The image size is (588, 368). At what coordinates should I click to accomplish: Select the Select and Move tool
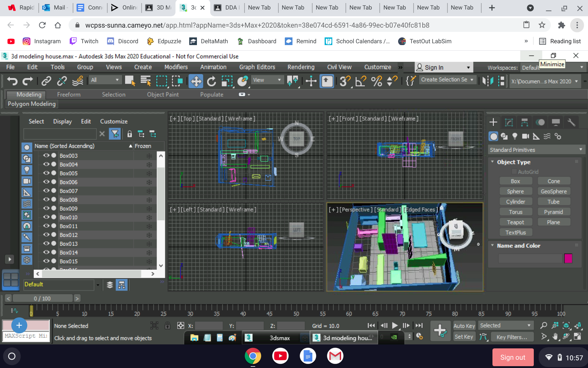click(196, 81)
